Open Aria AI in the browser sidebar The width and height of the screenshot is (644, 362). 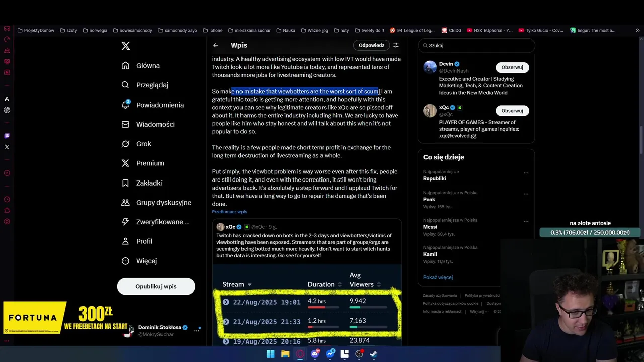[x=7, y=99]
